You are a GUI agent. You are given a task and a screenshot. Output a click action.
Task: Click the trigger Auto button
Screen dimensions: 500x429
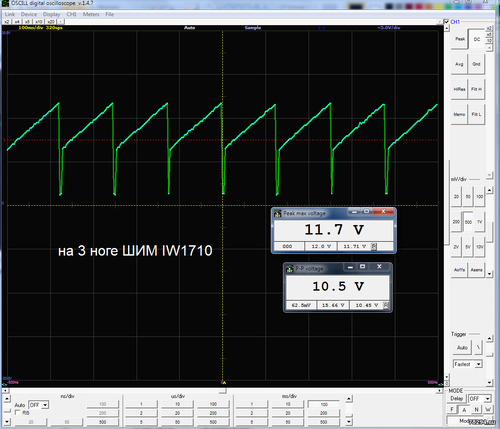click(x=462, y=348)
